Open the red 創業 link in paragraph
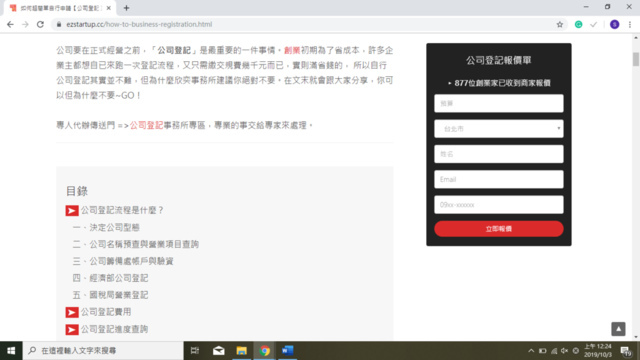The height and width of the screenshot is (360, 640). click(292, 50)
